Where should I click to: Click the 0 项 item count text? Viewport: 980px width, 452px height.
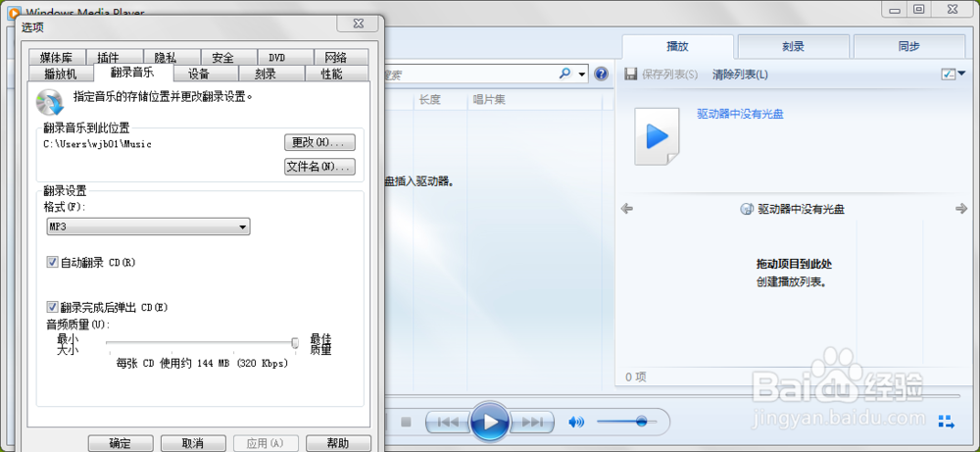click(636, 377)
